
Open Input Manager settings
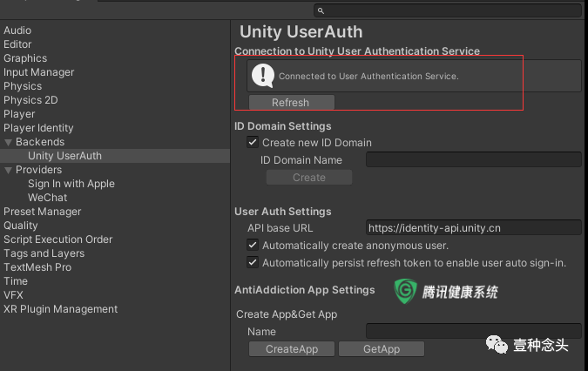(39, 72)
